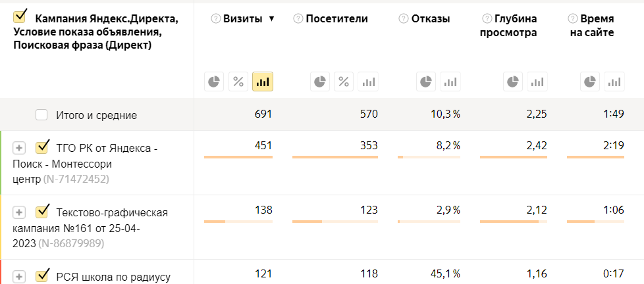The height and width of the screenshot is (284, 644).
Task: Click the Визиты sort arrow
Action: (x=271, y=19)
